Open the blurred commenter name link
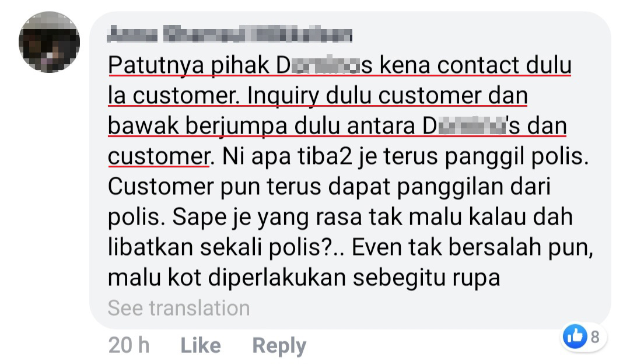 pos(230,34)
